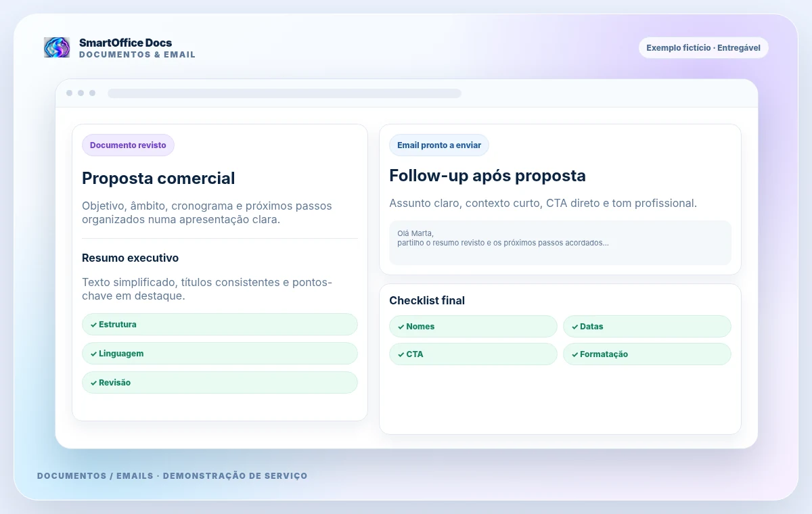812x514 pixels.
Task: Click the DOCUMENTOS & EMAIL subtitle
Action: [x=137, y=55]
